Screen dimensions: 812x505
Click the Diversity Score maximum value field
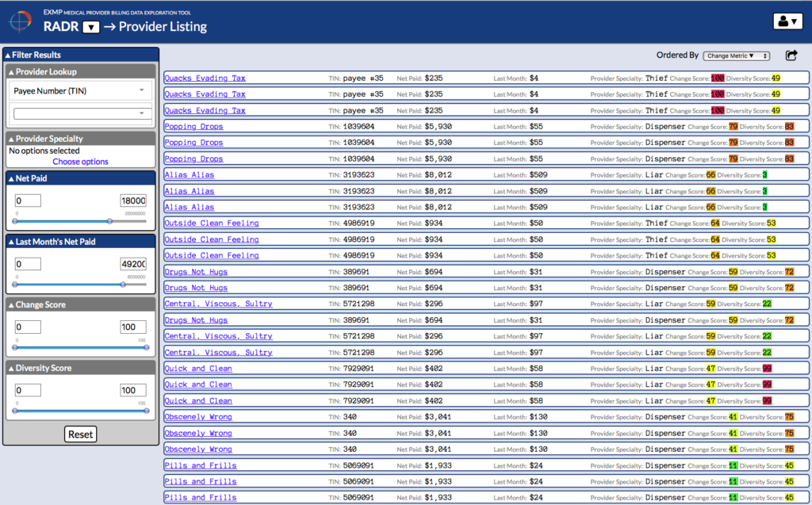132,390
